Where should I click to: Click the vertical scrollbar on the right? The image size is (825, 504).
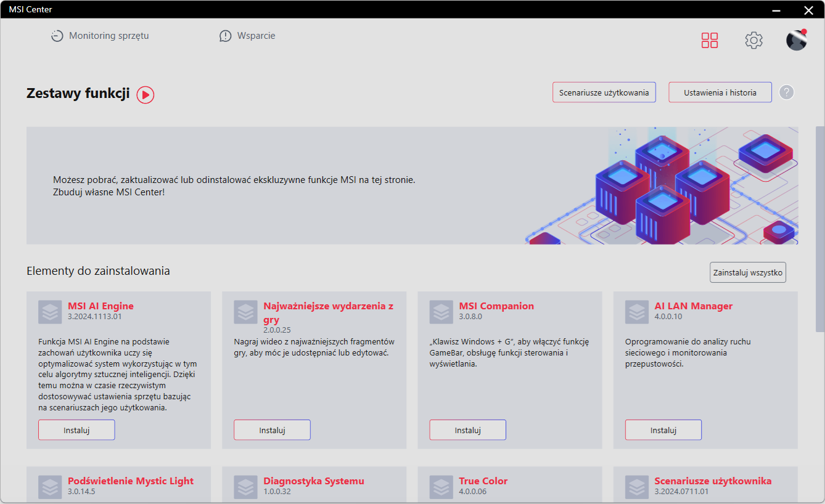click(819, 229)
